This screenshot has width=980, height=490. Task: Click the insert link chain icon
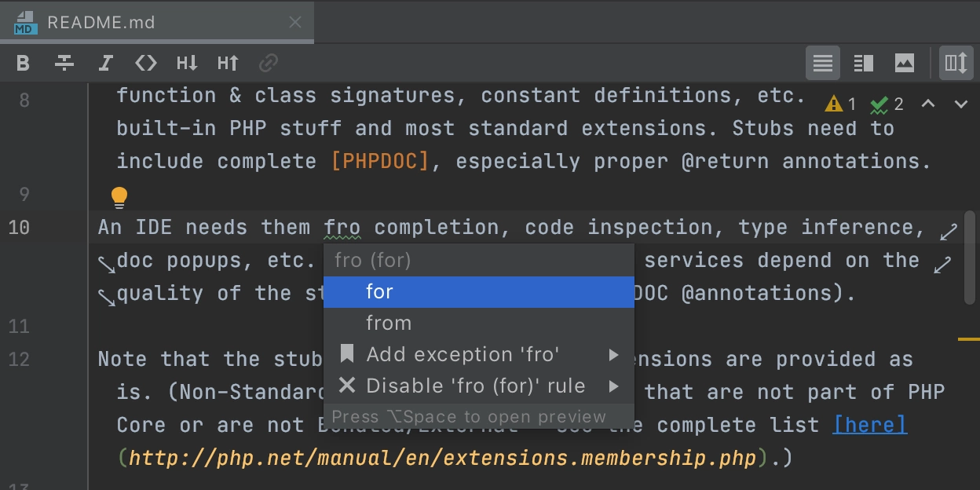click(x=269, y=63)
